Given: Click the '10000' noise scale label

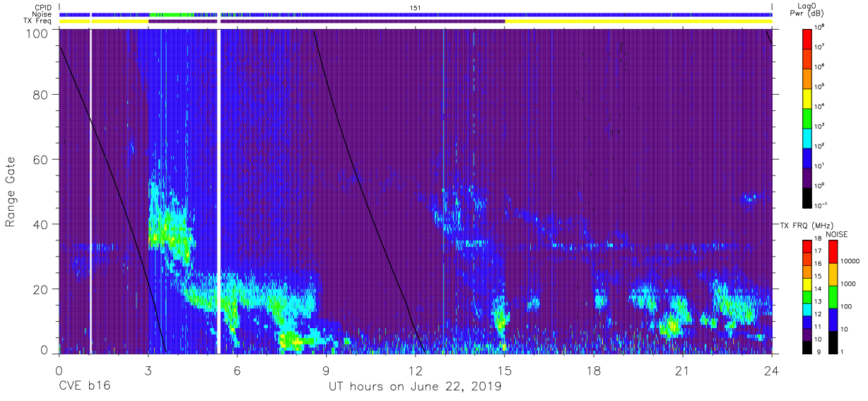Looking at the screenshot, I should tap(850, 262).
